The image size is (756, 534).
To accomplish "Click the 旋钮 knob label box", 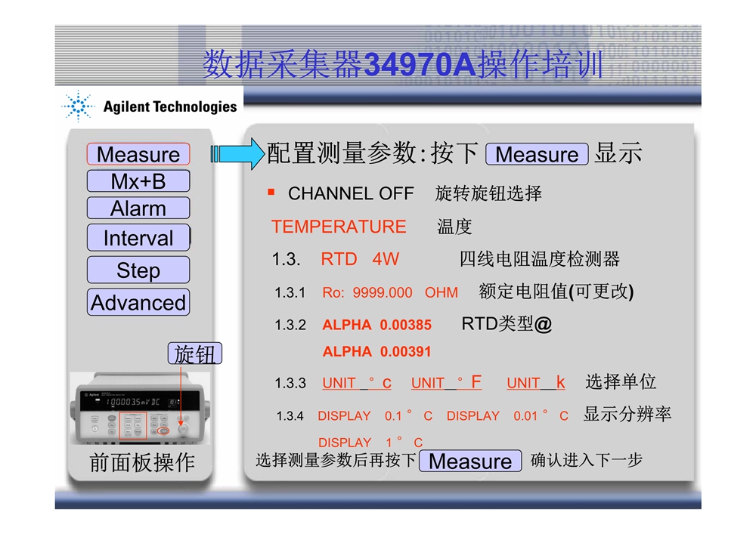I will (195, 354).
